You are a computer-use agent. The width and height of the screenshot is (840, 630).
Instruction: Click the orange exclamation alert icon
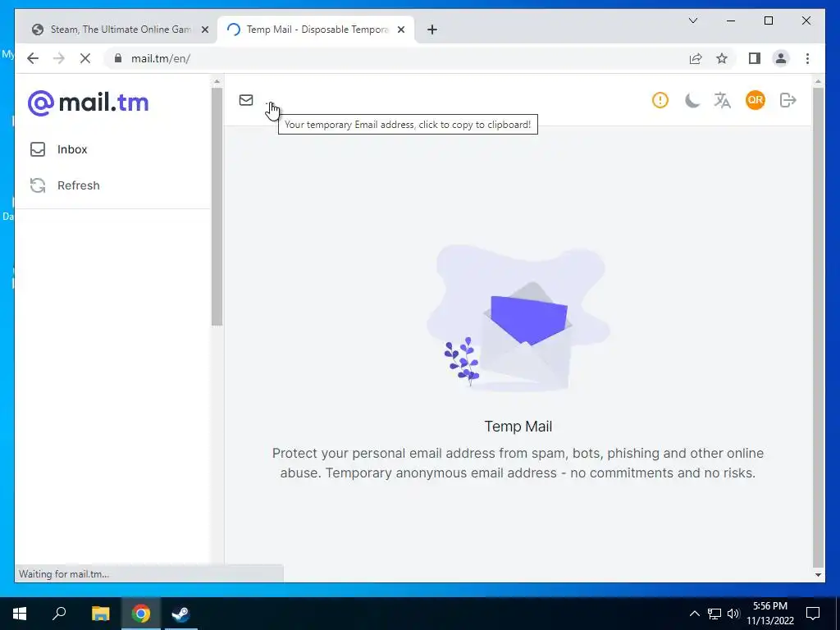[660, 100]
